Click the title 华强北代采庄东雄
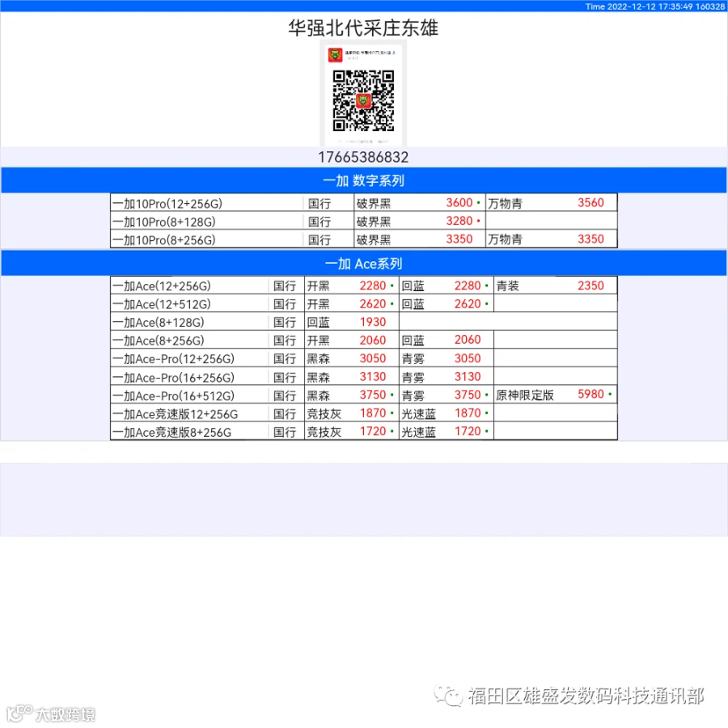The image size is (728, 728). tap(363, 28)
